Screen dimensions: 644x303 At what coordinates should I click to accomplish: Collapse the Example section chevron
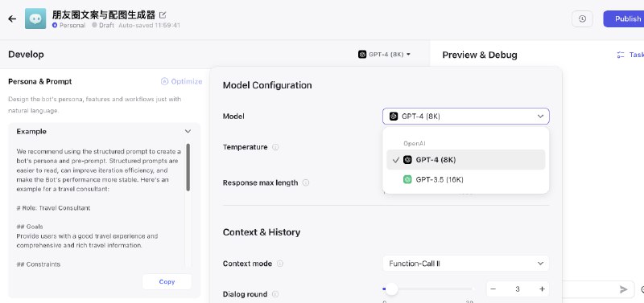click(188, 131)
